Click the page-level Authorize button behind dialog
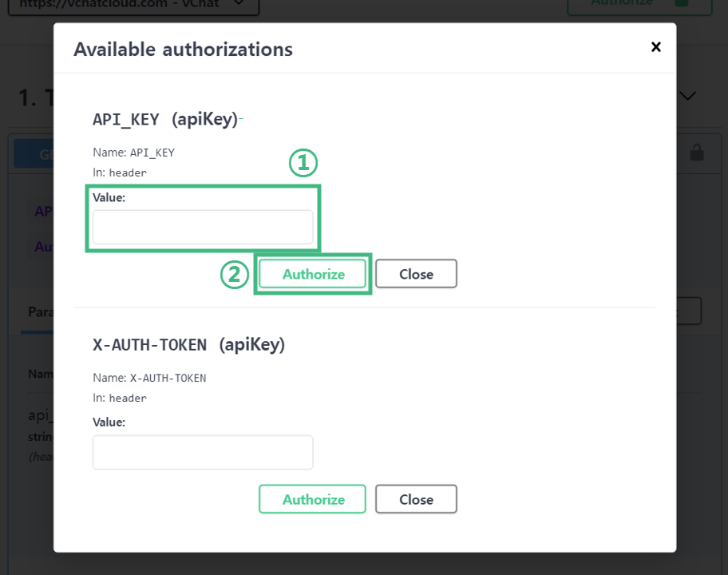The height and width of the screenshot is (575, 728). tap(623, 4)
